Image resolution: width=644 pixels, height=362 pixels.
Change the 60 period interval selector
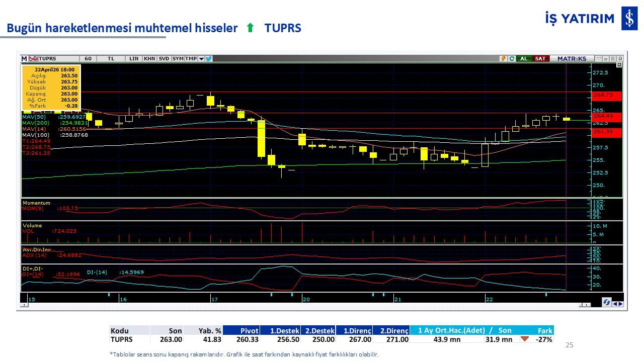pyautogui.click(x=88, y=59)
